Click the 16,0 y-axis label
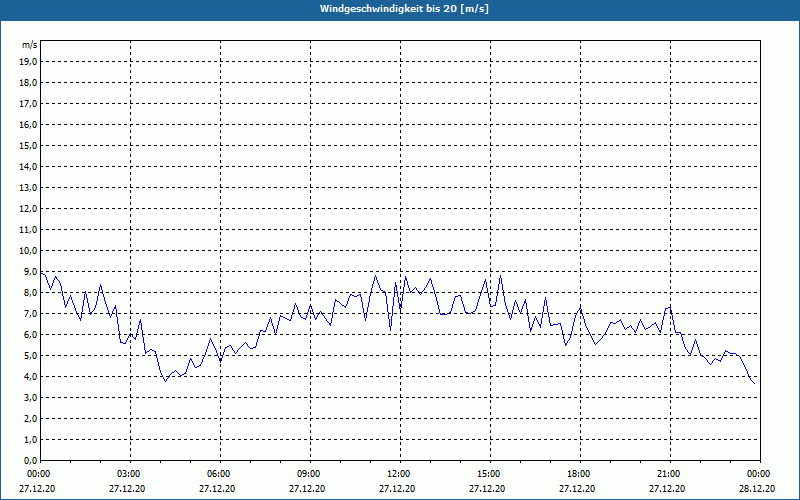Screen dimensions: 800x500 (29, 124)
